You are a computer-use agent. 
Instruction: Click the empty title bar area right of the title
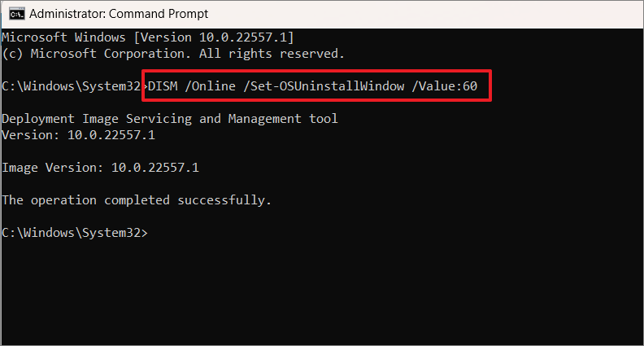coord(425,14)
